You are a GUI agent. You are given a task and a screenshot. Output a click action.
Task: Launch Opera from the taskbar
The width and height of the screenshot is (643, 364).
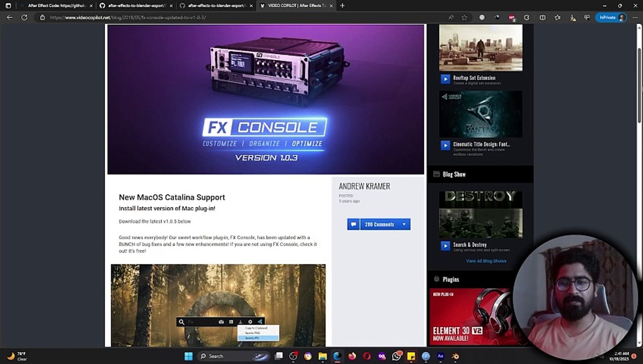(367, 356)
